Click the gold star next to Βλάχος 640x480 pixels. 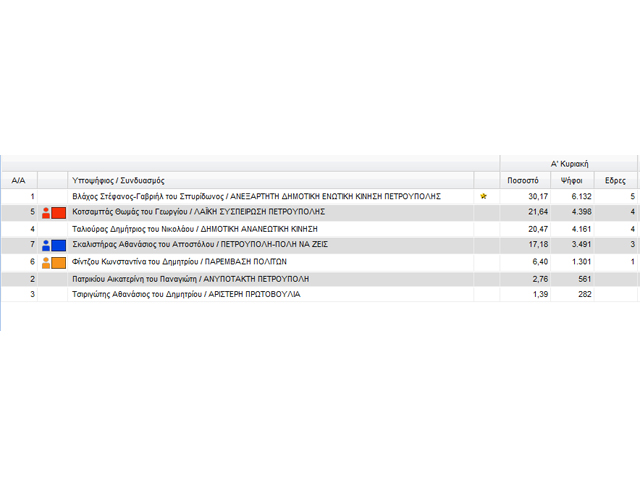tap(485, 197)
